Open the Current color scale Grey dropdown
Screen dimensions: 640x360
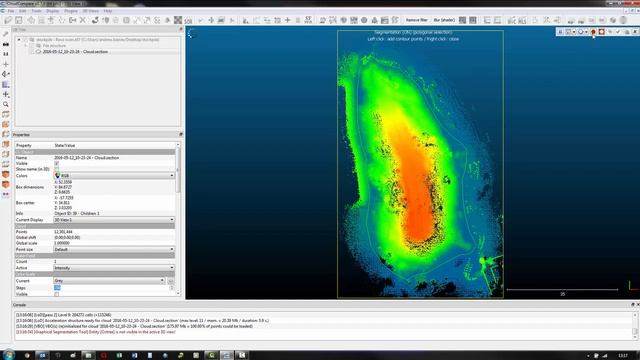click(x=109, y=281)
